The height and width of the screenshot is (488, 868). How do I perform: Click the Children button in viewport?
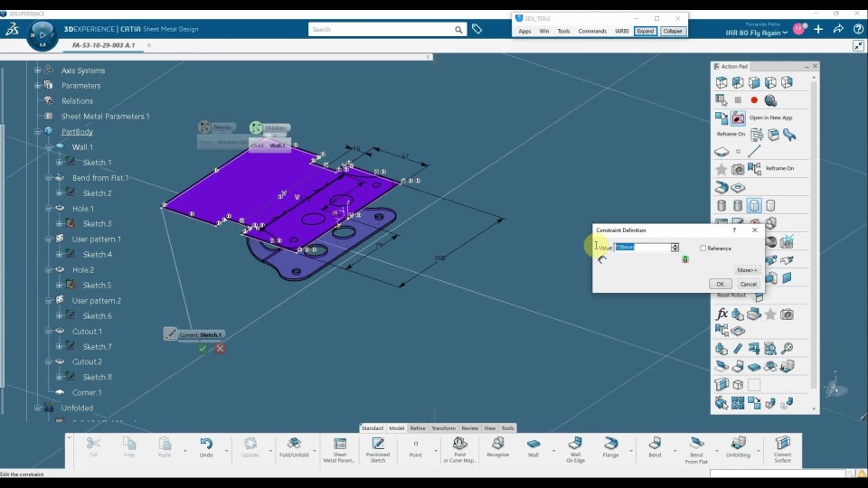pos(269,127)
